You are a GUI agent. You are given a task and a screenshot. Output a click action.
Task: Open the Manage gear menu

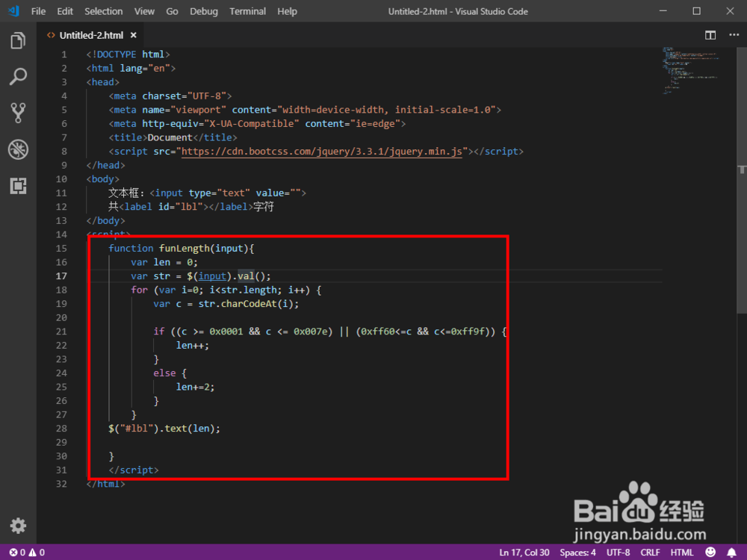pos(18,526)
